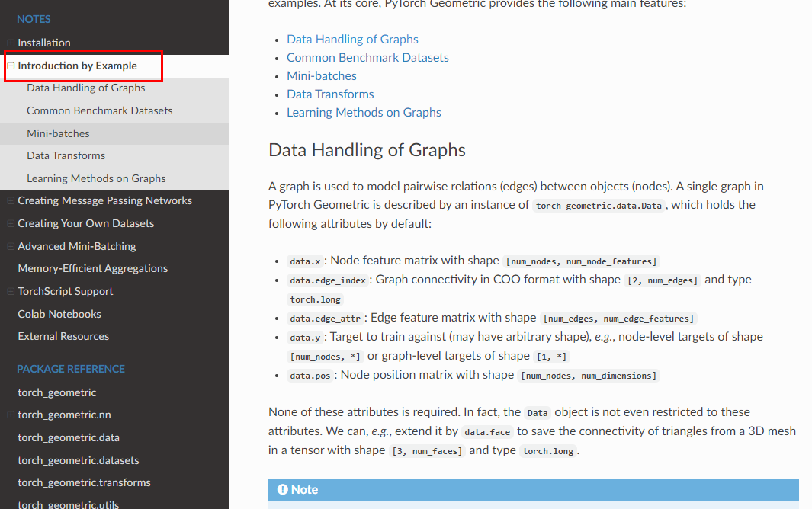Expand TorchScript Support plus icon
This screenshot has width=812, height=509.
click(11, 291)
